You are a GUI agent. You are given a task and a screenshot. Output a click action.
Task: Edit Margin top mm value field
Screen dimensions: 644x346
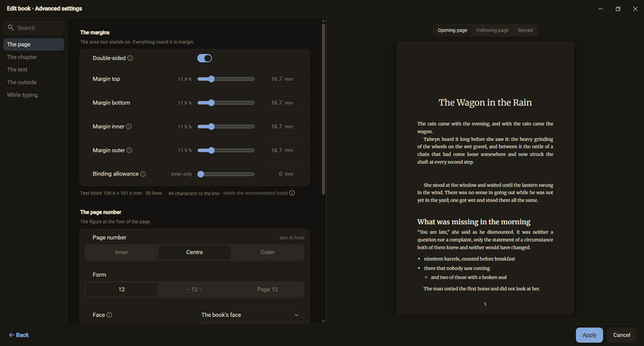coord(282,79)
